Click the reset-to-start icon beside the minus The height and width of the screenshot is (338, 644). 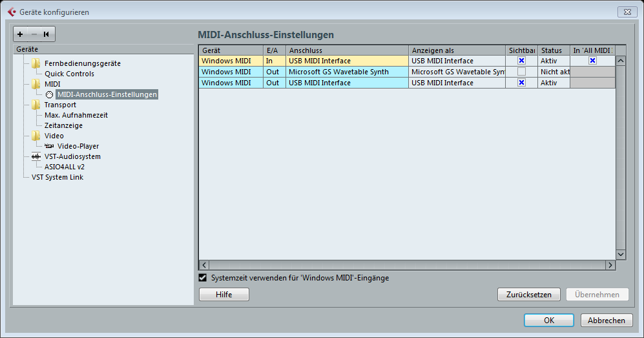pos(47,34)
